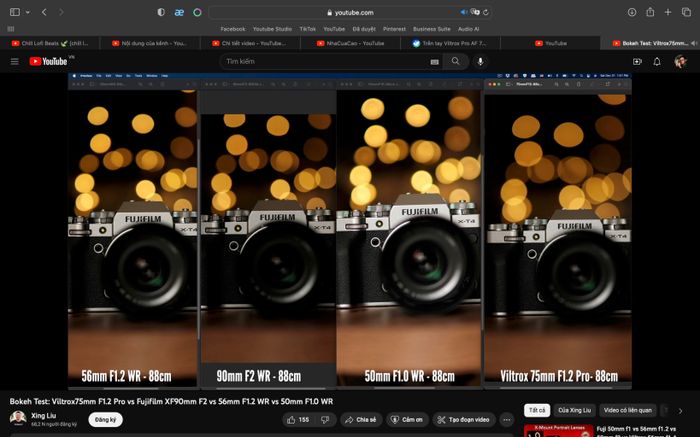Screen dimensions: 700x437
Task: Start voice search with the microphone icon
Action: [x=481, y=61]
